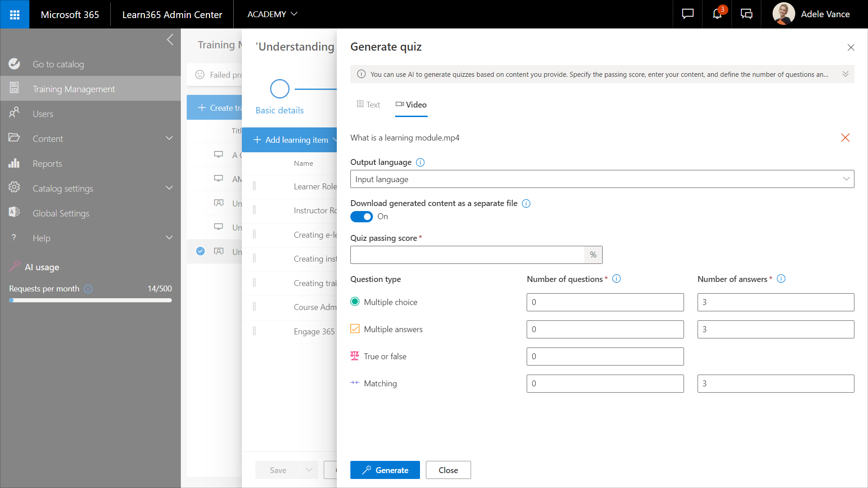Switch to the Text tab

(x=368, y=105)
